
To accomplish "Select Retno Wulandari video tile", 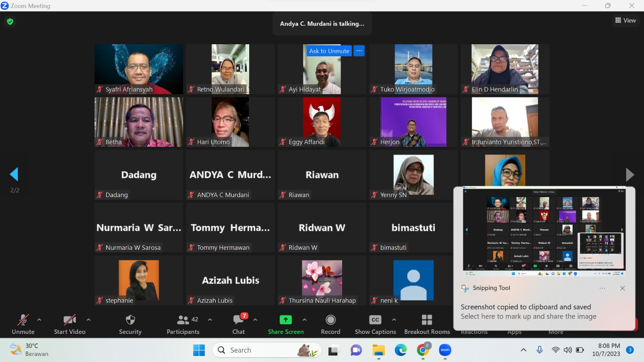I will click(230, 69).
